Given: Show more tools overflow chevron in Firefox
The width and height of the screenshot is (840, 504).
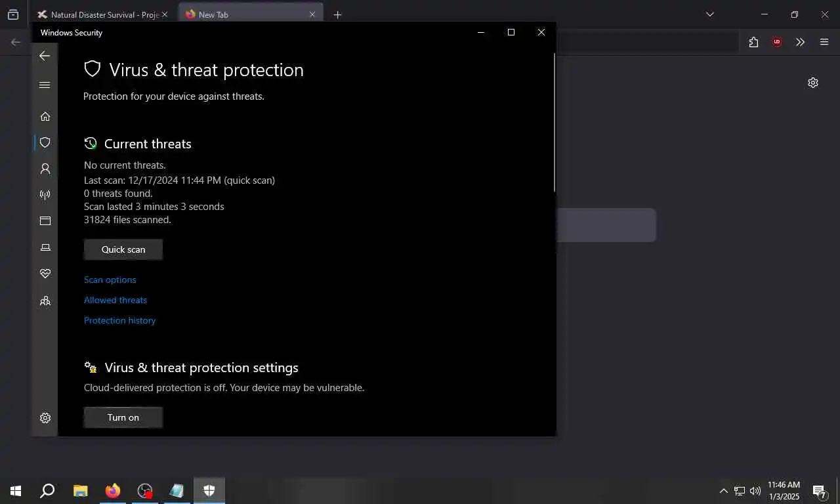Looking at the screenshot, I should coord(800,42).
